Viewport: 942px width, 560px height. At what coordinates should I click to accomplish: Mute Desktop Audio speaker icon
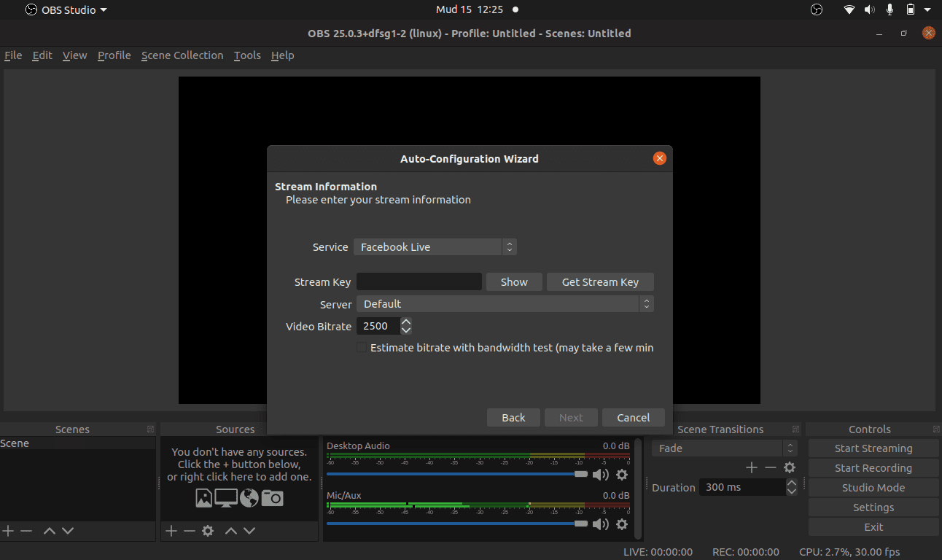(601, 475)
